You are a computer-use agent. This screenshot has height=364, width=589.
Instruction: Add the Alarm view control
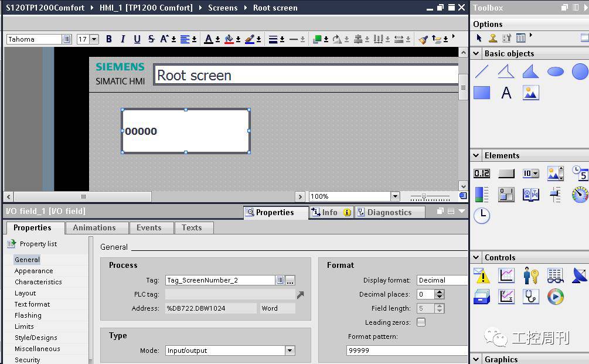(x=482, y=275)
